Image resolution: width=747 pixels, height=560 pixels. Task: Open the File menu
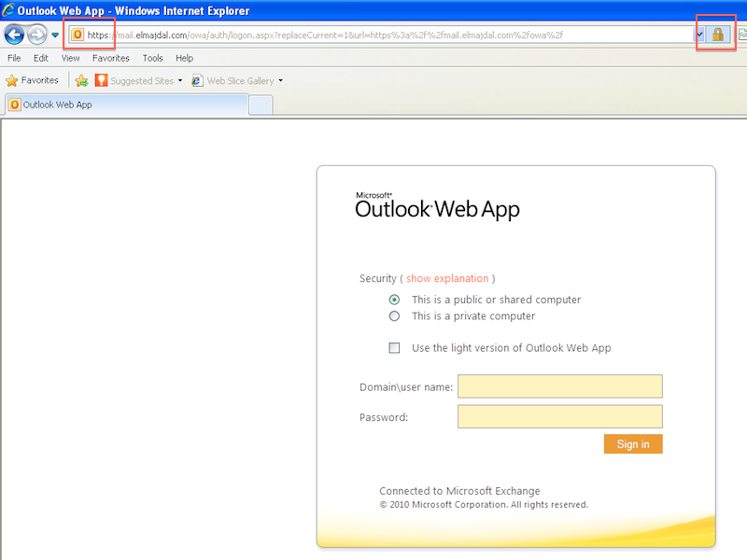tap(14, 58)
